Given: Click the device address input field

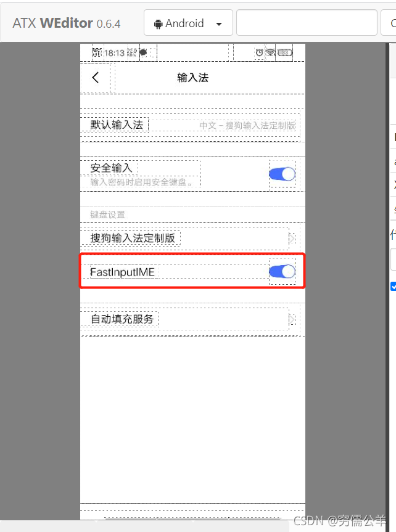Looking at the screenshot, I should pyautogui.click(x=307, y=23).
